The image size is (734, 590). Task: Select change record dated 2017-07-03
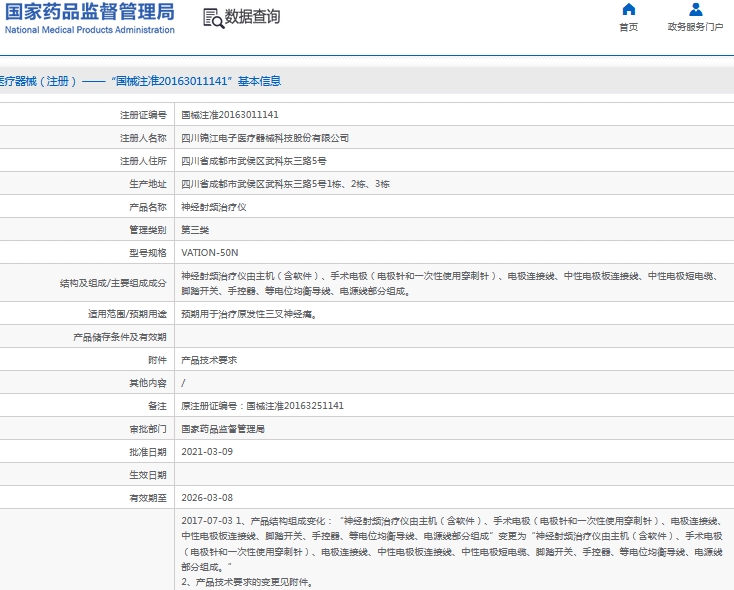click(x=452, y=544)
